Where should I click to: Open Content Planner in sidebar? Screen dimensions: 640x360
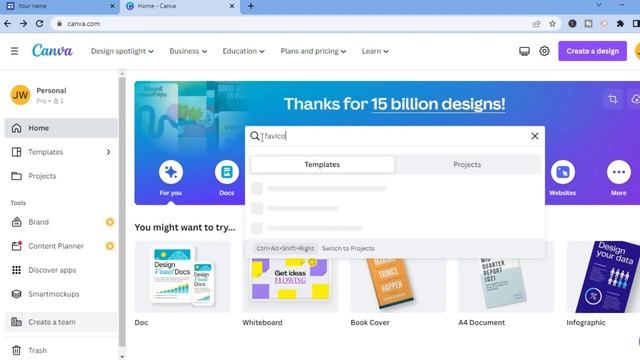tap(61, 246)
